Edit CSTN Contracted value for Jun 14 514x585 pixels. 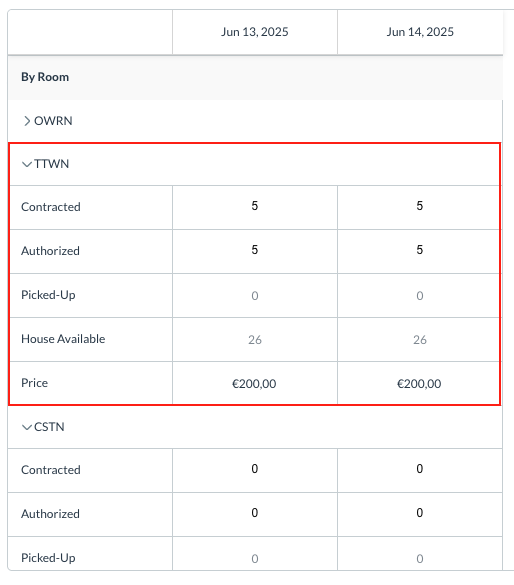pos(420,469)
